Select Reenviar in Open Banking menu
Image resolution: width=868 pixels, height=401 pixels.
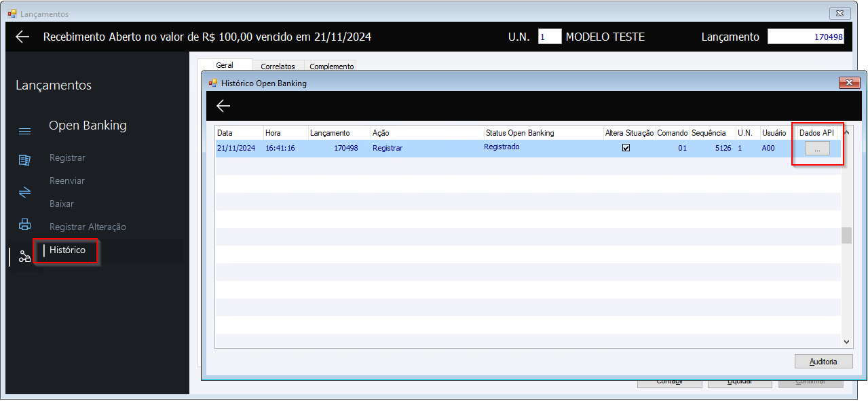pyautogui.click(x=67, y=180)
